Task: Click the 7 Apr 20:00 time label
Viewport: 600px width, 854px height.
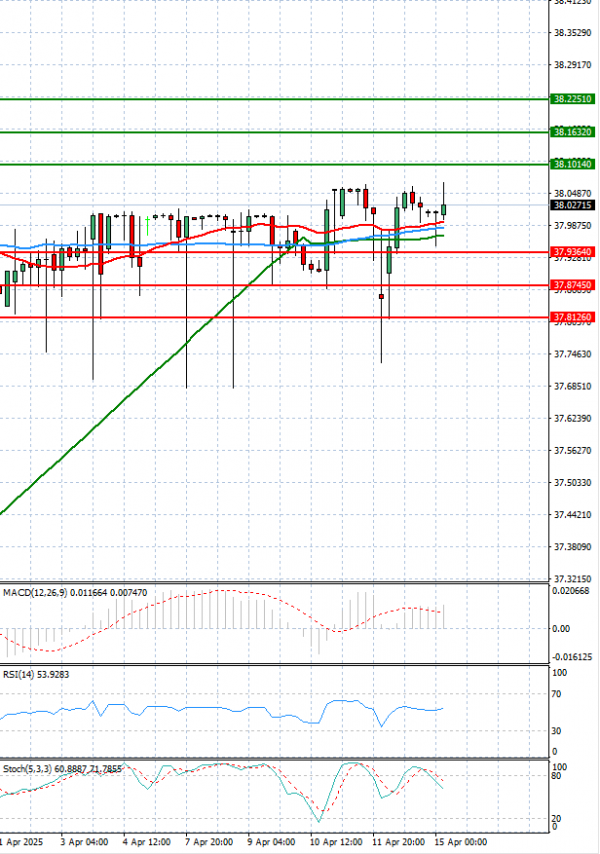Action: coord(209,842)
